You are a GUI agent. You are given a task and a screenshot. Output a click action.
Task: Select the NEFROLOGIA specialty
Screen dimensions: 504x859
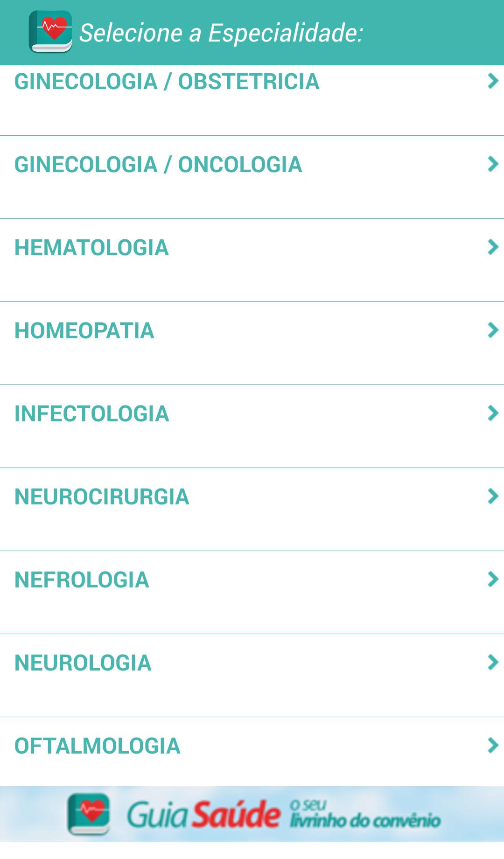point(82,580)
